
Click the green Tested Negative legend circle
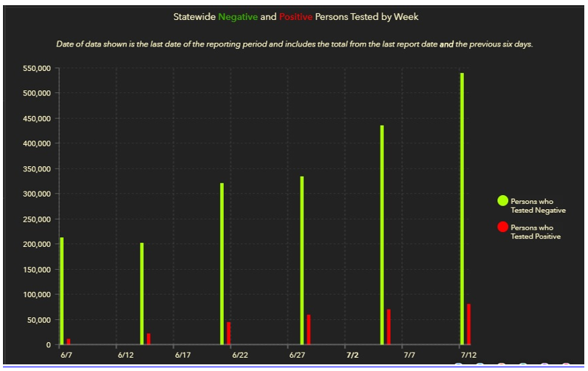503,201
